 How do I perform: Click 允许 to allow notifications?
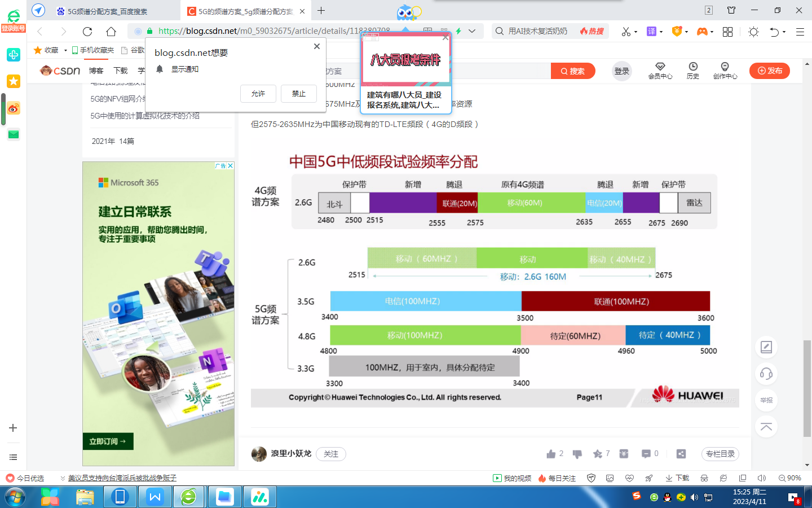pos(258,94)
